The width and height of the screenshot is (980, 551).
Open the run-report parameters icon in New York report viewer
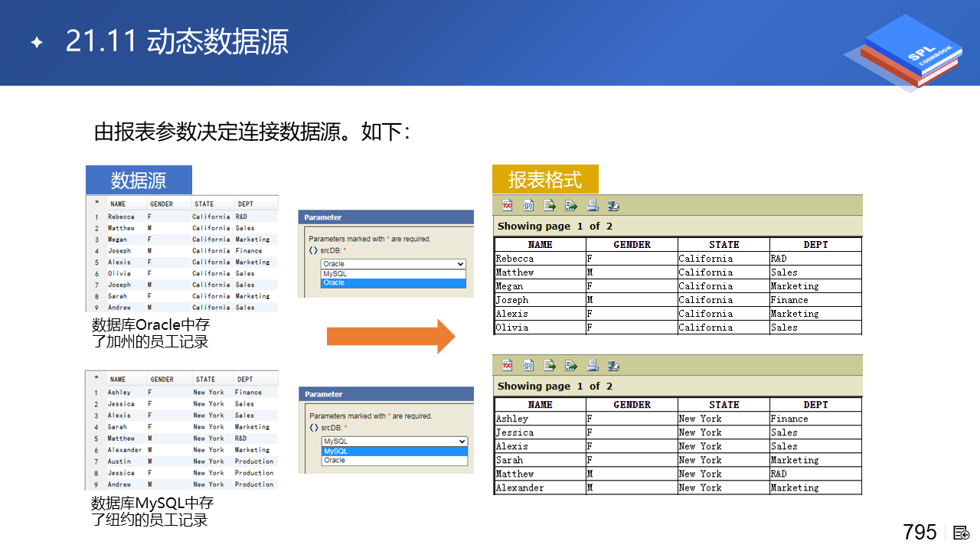tap(528, 365)
